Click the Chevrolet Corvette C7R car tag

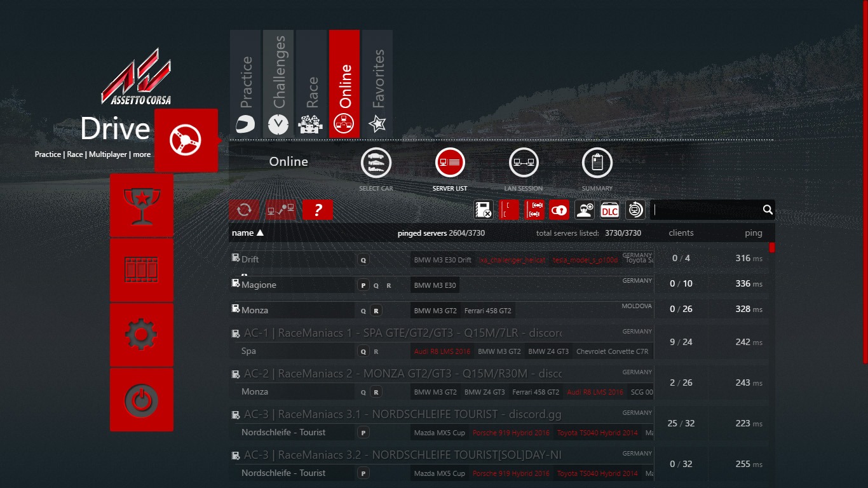613,351
